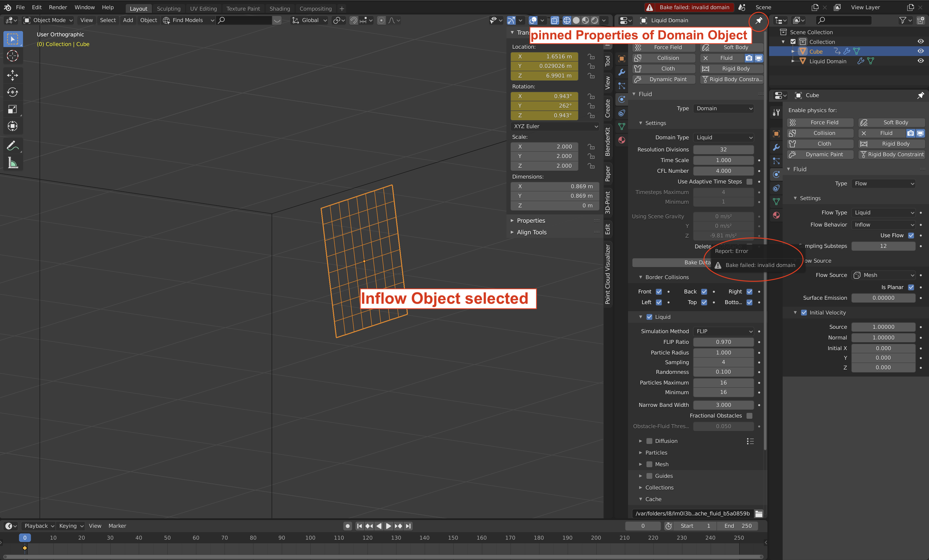Open the Render menu
Viewport: 929px width, 560px height.
click(x=58, y=7)
